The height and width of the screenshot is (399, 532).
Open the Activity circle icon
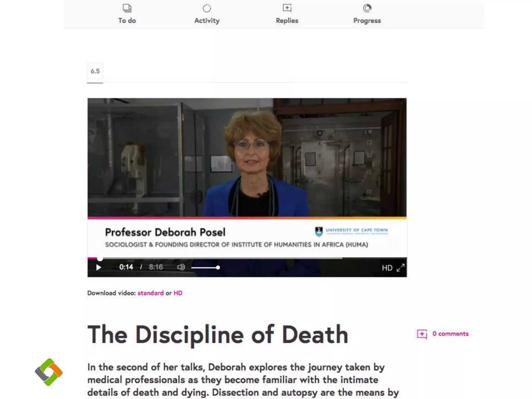(207, 8)
